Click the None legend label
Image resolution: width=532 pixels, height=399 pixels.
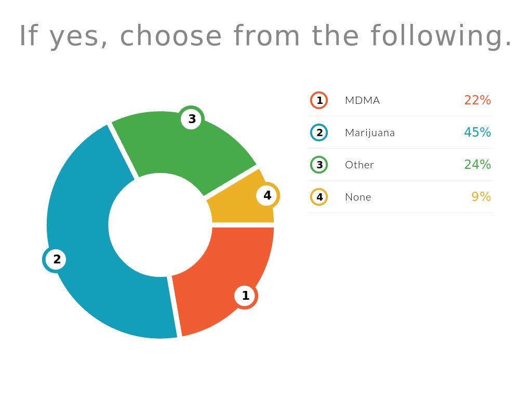pyautogui.click(x=357, y=197)
